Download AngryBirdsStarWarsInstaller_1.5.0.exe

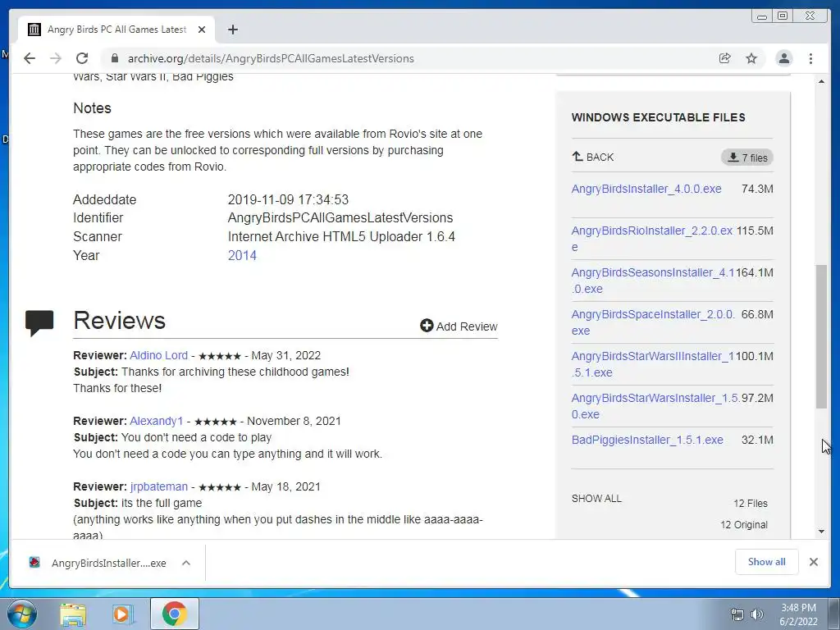point(655,405)
